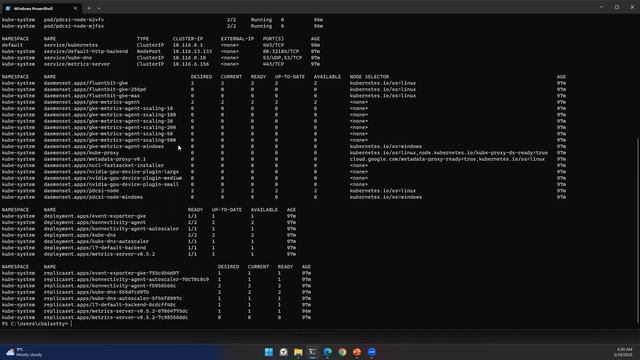The image size is (640, 360).
Task: Click cluster IP 10.116.6.156
Action: (191, 64)
